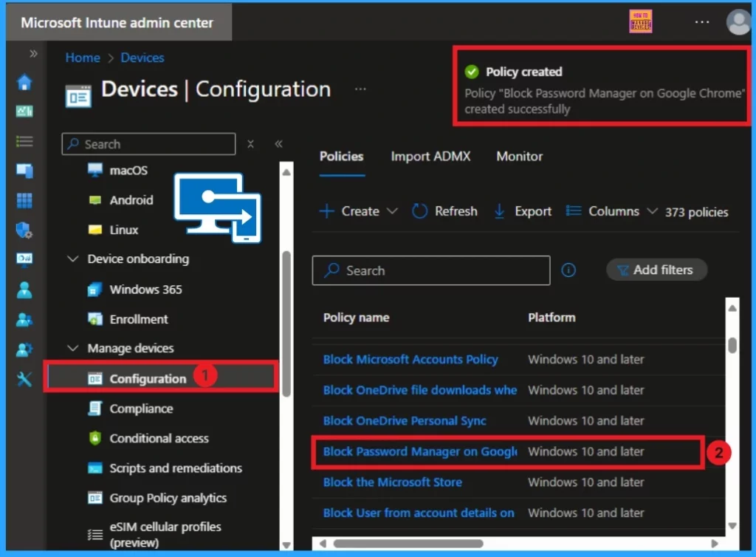Open the Dashboard icon in left rail

point(24,112)
